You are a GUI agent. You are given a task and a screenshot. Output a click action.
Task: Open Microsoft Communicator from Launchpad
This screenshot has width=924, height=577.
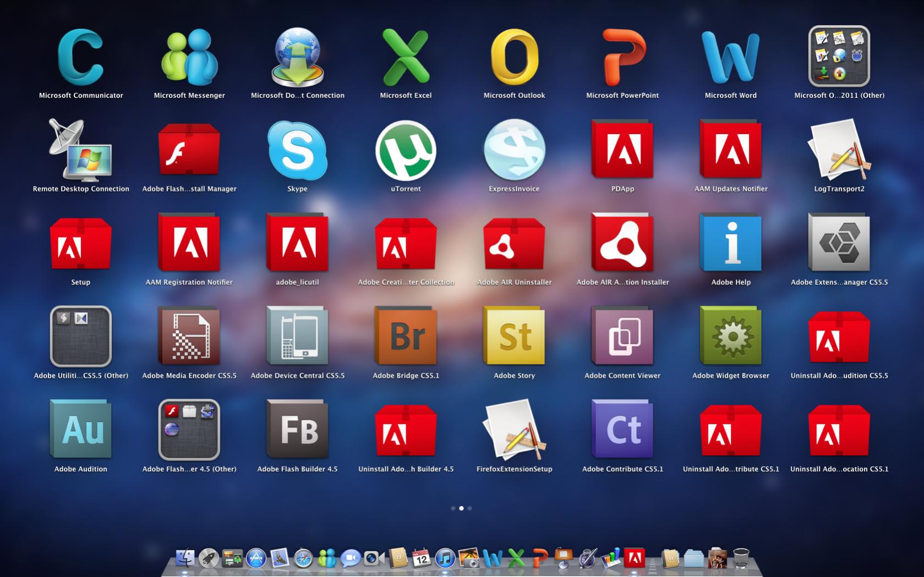coord(81,57)
